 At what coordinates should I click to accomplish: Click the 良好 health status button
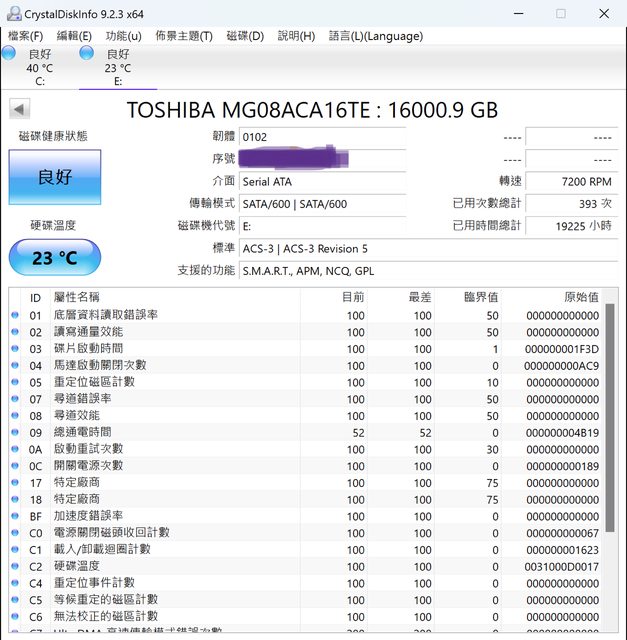(x=55, y=177)
